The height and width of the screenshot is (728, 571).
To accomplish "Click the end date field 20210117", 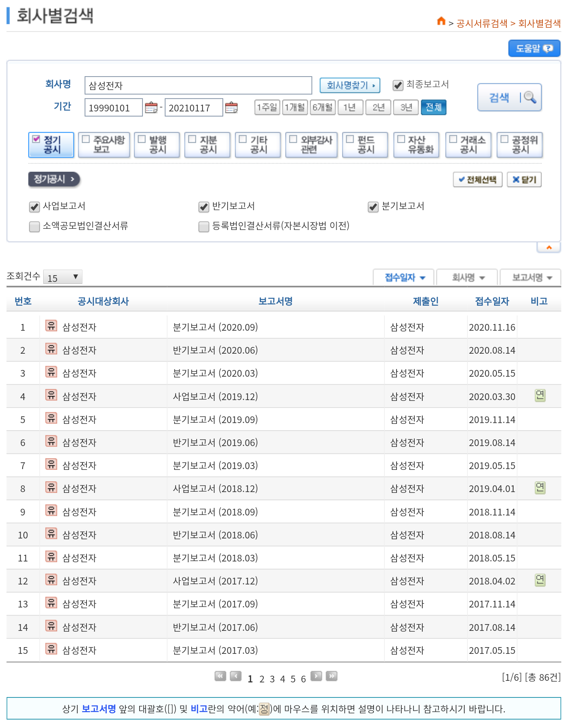I will pyautogui.click(x=194, y=107).
